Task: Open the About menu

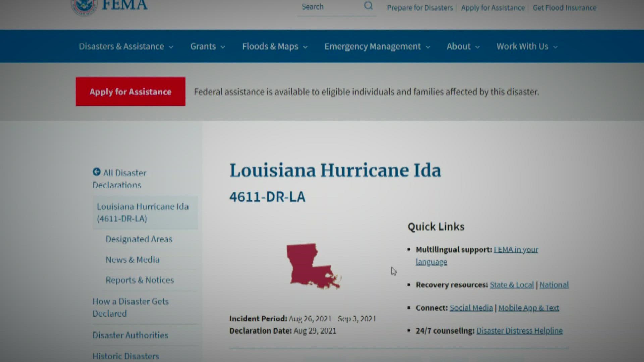Action: pos(463,46)
